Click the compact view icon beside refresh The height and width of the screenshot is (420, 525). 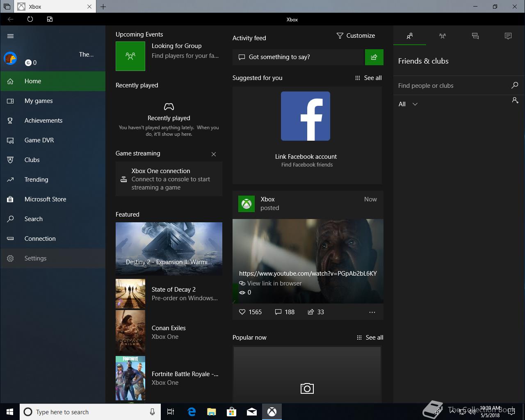point(50,19)
